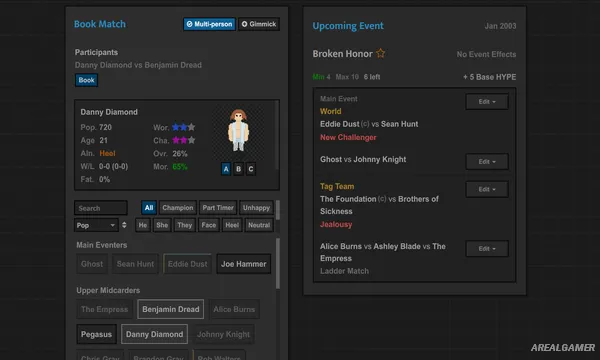This screenshot has height=360, width=600.
Task: Click the filter row scrollbar
Action: 278,210
